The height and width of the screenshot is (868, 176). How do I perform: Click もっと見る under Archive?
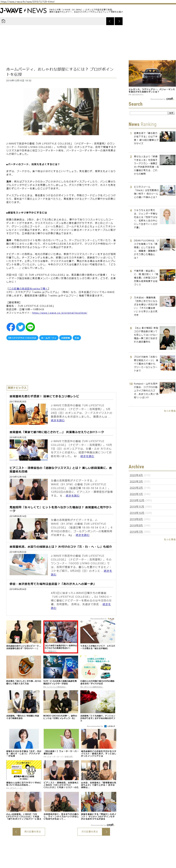point(170,539)
